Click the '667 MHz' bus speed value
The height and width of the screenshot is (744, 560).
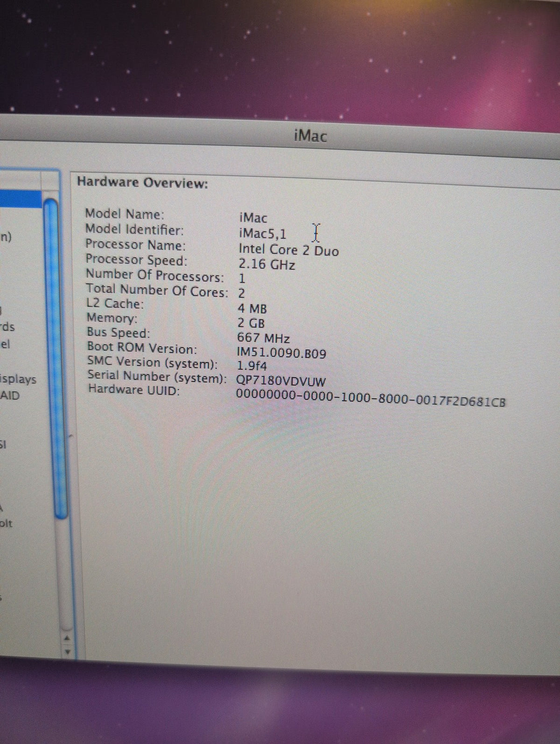click(263, 338)
